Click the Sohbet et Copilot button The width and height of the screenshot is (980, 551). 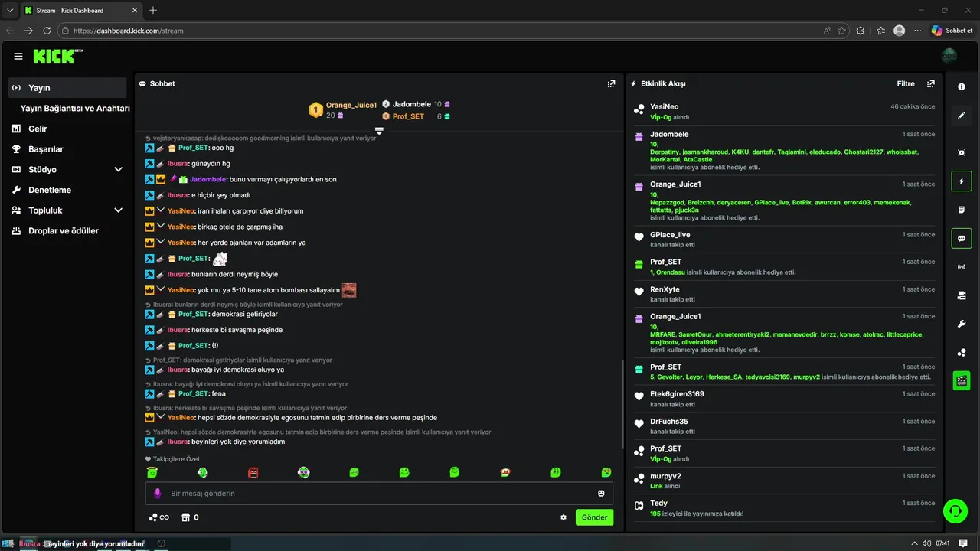(x=952, y=31)
